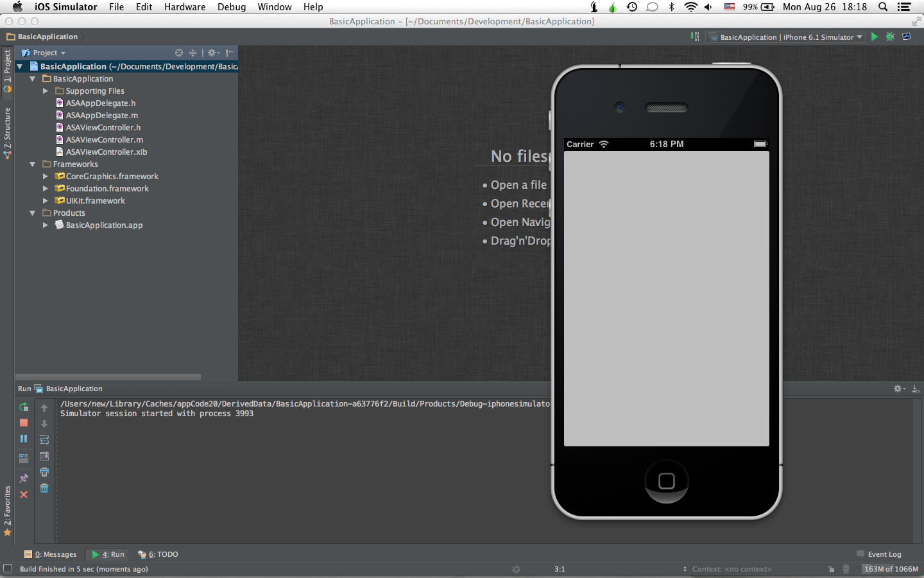Open the Debug menu

232,7
